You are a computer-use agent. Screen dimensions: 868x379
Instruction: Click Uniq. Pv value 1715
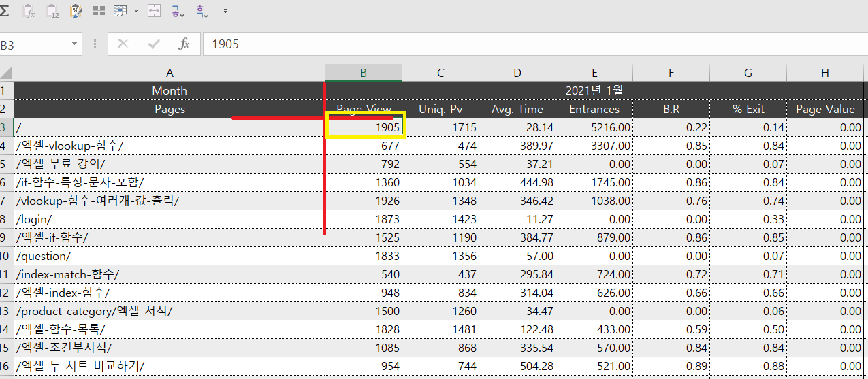coord(440,127)
